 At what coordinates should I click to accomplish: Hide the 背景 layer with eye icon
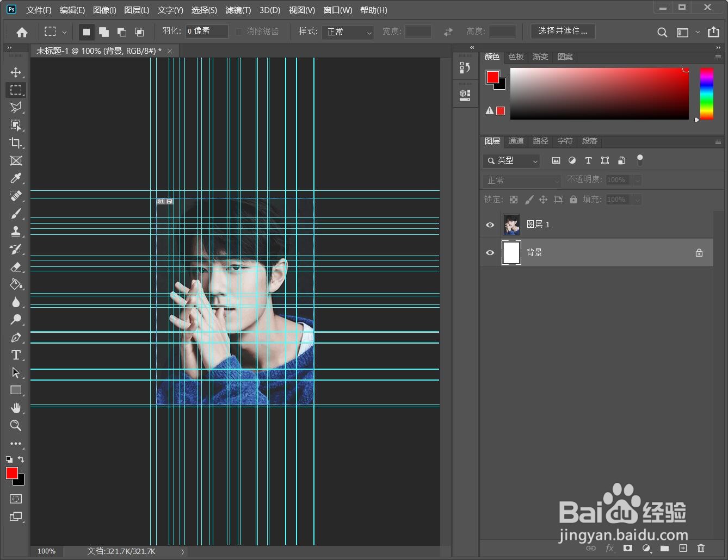[490, 253]
